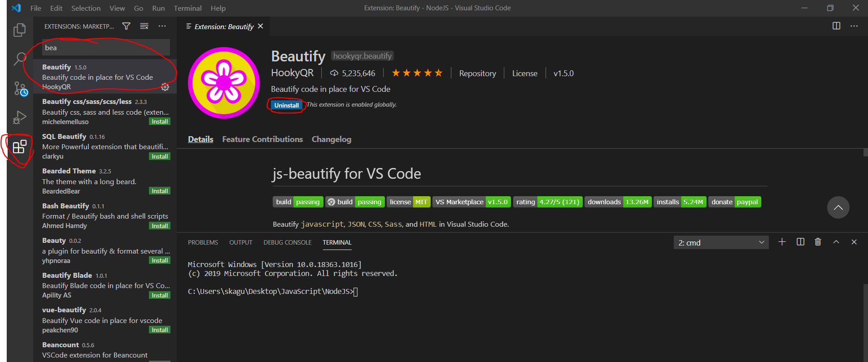Click the donate paypal badge
Screen dimensions: 868x362
734,202
